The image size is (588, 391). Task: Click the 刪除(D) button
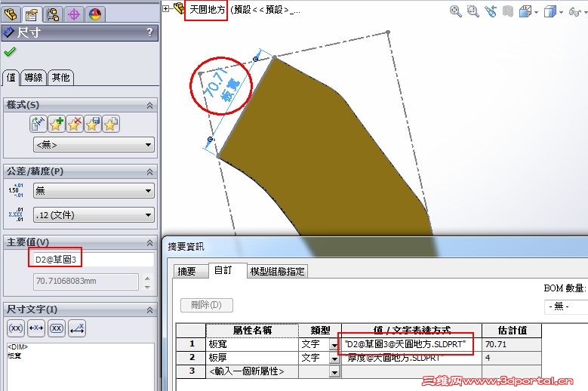(207, 305)
